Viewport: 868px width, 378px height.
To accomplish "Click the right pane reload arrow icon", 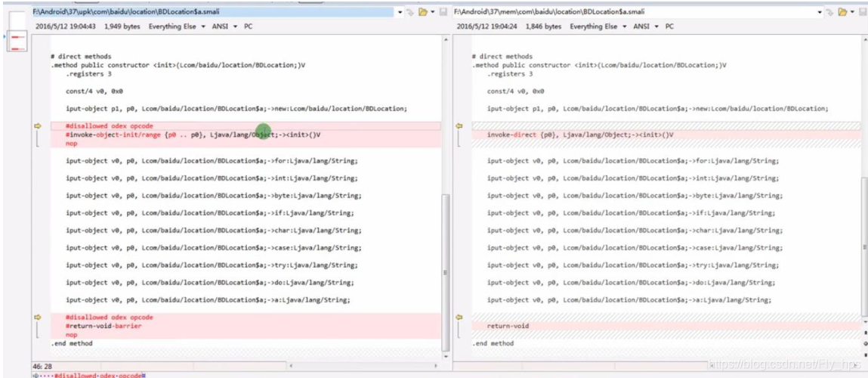I will pos(831,11).
